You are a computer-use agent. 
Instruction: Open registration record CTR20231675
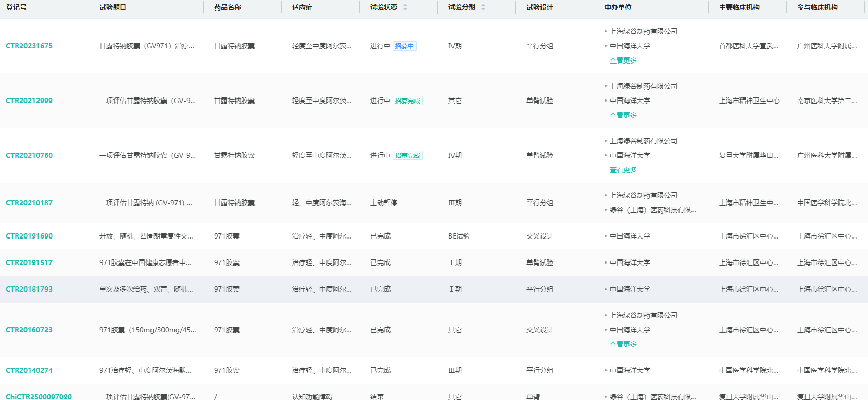(29, 46)
